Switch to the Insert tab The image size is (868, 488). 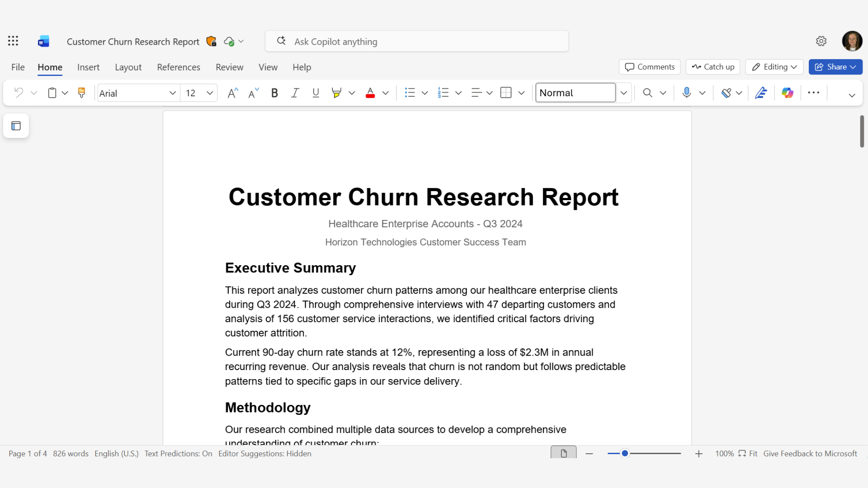(x=88, y=67)
